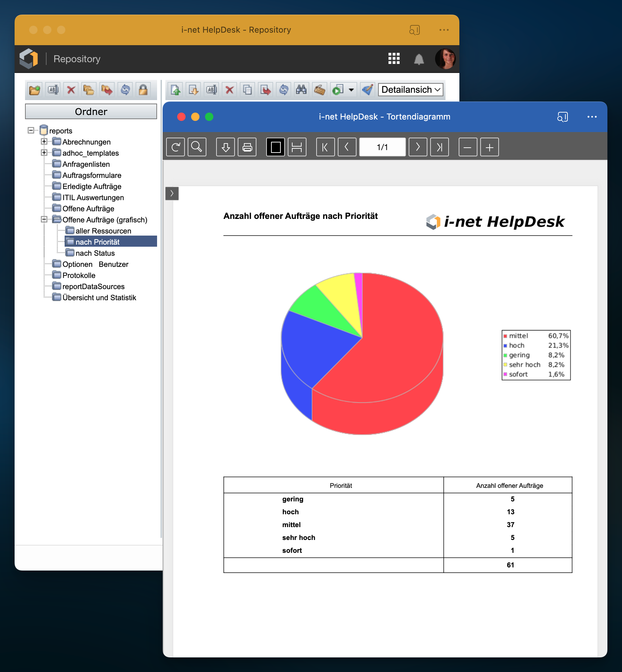Delete report with red X icon
The width and height of the screenshot is (622, 672).
click(x=229, y=90)
